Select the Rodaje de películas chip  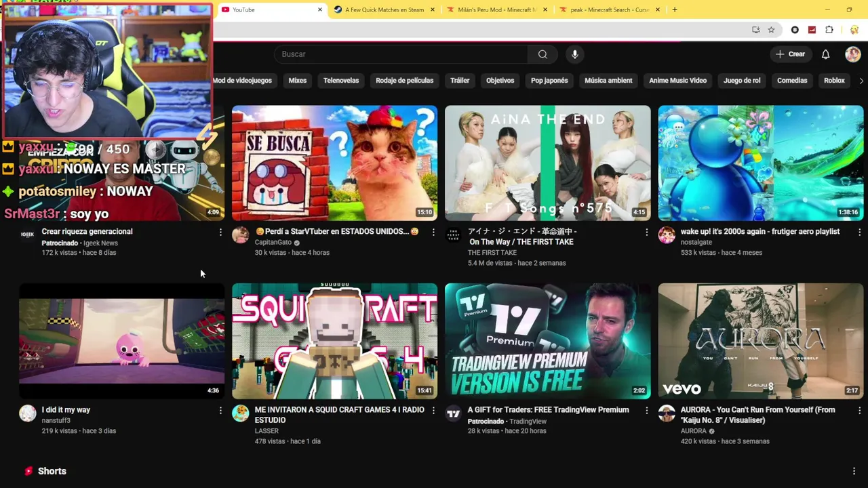coord(404,81)
